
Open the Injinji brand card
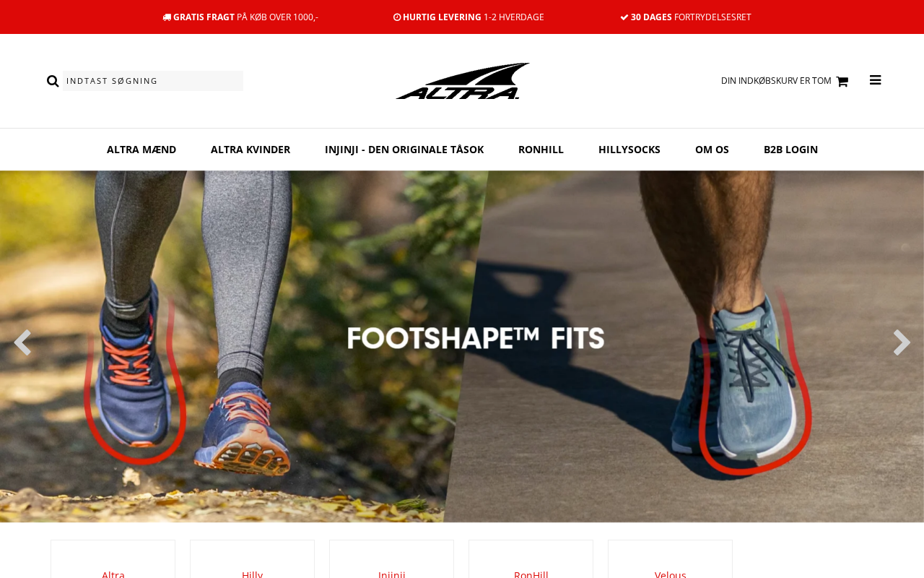391,559
